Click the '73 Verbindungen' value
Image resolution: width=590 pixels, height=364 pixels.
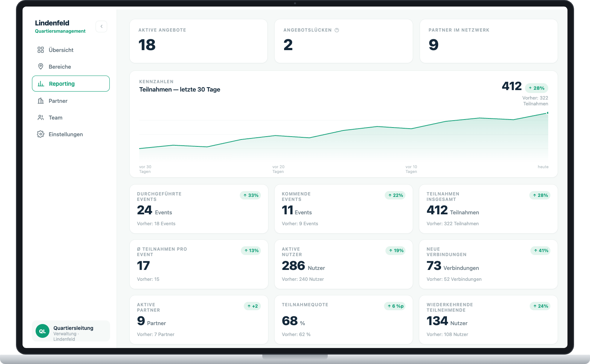click(x=453, y=266)
